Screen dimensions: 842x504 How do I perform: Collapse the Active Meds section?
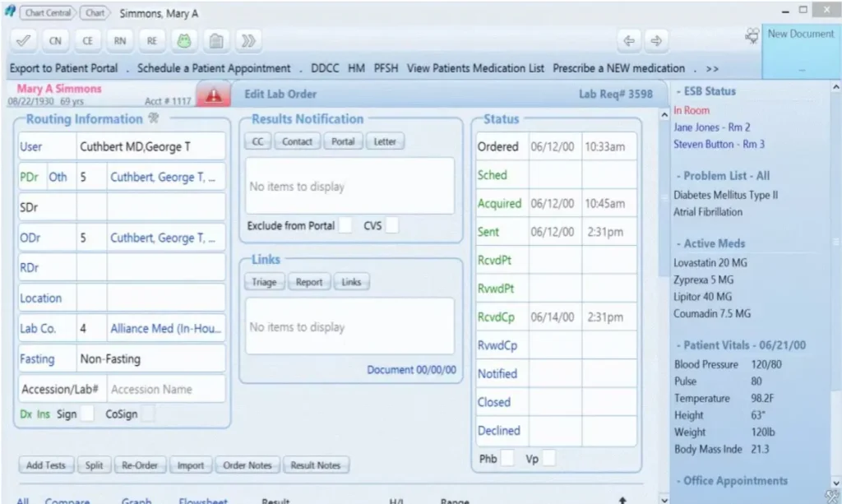point(679,243)
